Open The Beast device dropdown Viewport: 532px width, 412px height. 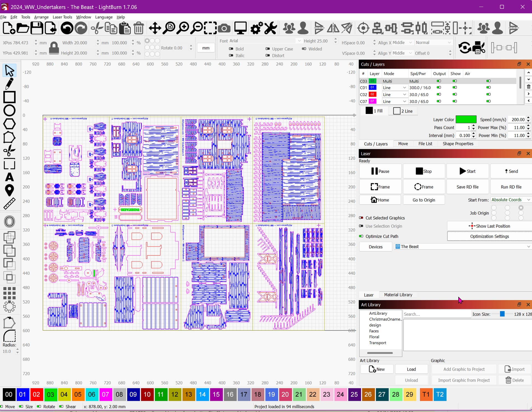(462, 246)
